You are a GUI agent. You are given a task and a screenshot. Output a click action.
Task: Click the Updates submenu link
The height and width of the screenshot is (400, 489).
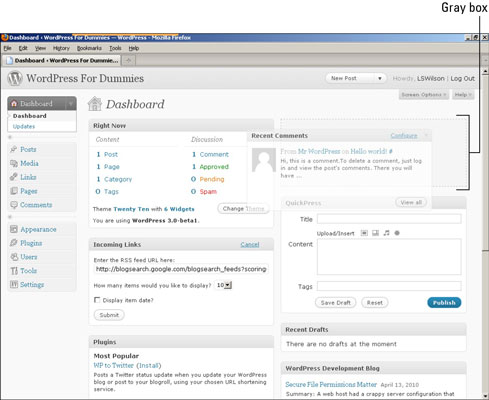click(x=24, y=126)
